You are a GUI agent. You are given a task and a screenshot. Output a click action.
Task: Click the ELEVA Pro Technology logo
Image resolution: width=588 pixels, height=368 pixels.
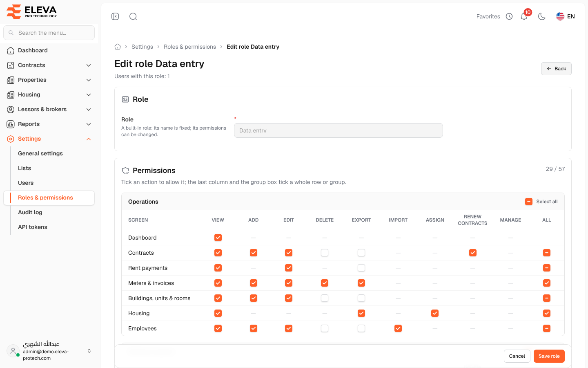[x=32, y=11]
